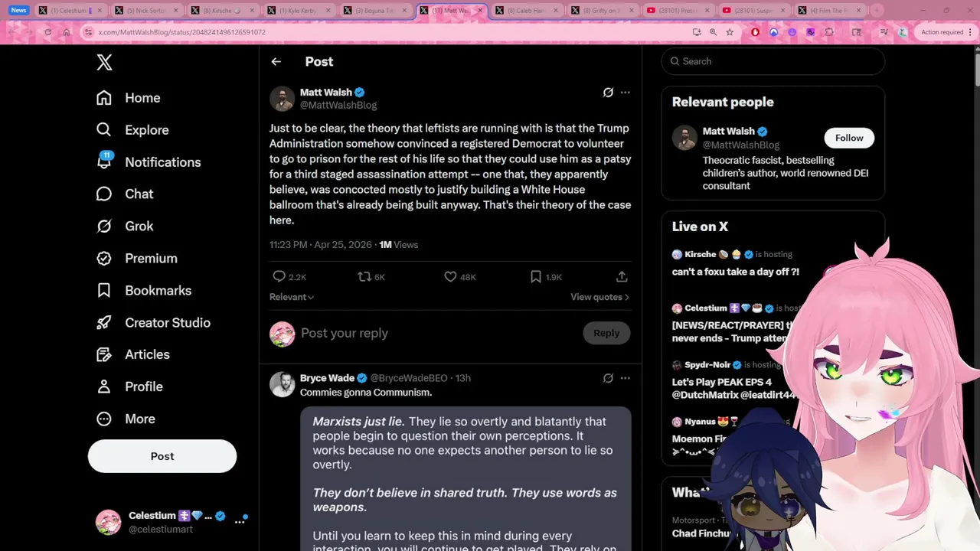Image resolution: width=980 pixels, height=551 pixels.
Task: Click the install/cast icon in address bar
Action: click(697, 32)
